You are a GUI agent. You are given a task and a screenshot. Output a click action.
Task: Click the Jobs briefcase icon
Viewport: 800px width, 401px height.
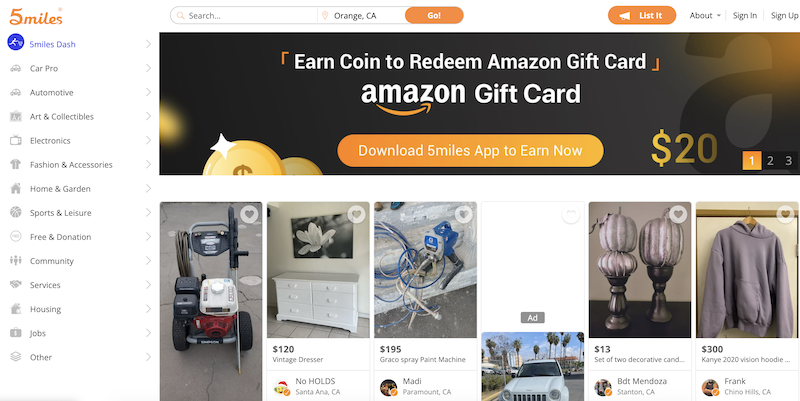click(16, 333)
